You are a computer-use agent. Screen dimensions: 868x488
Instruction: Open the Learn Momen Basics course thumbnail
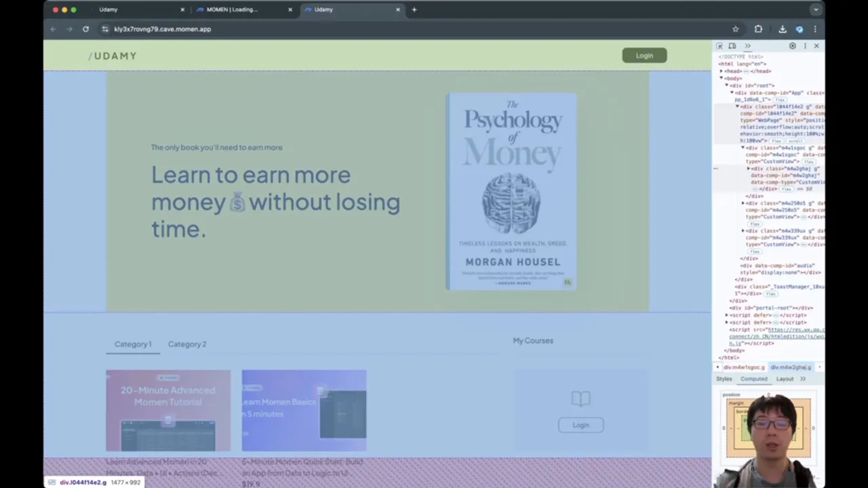point(304,411)
